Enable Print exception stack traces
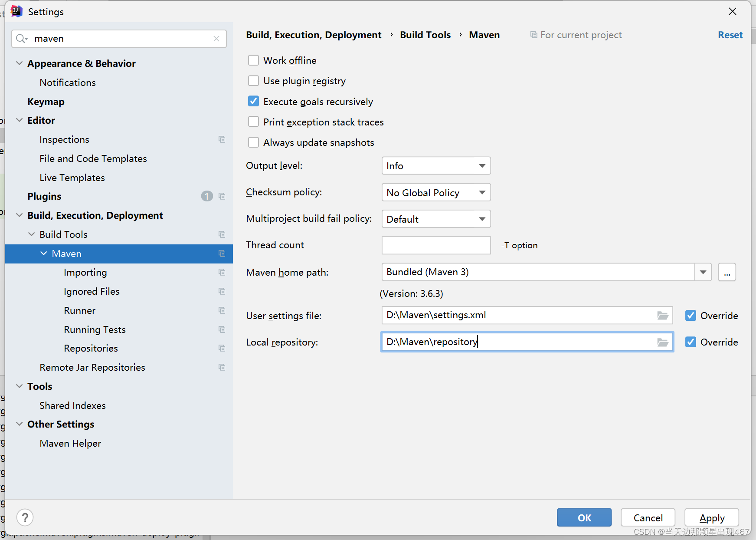 click(253, 122)
